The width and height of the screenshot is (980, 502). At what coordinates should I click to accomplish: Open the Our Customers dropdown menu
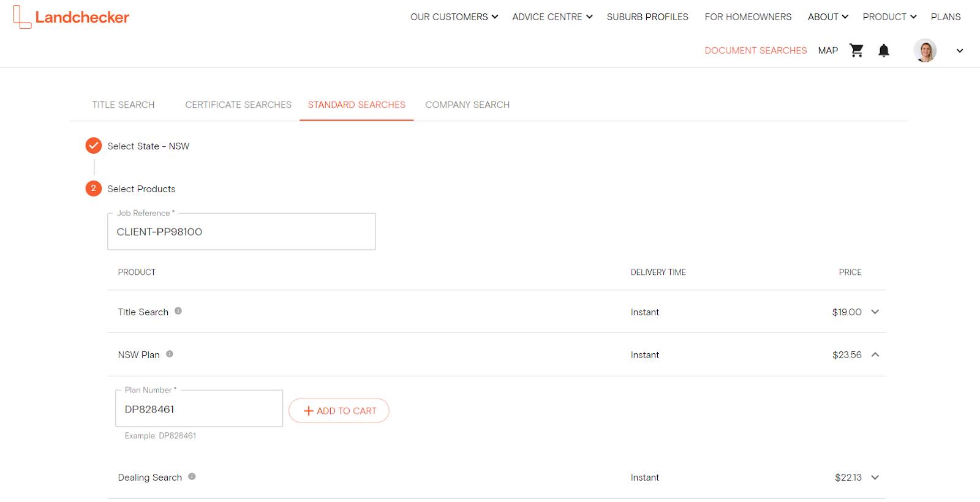[x=454, y=17]
